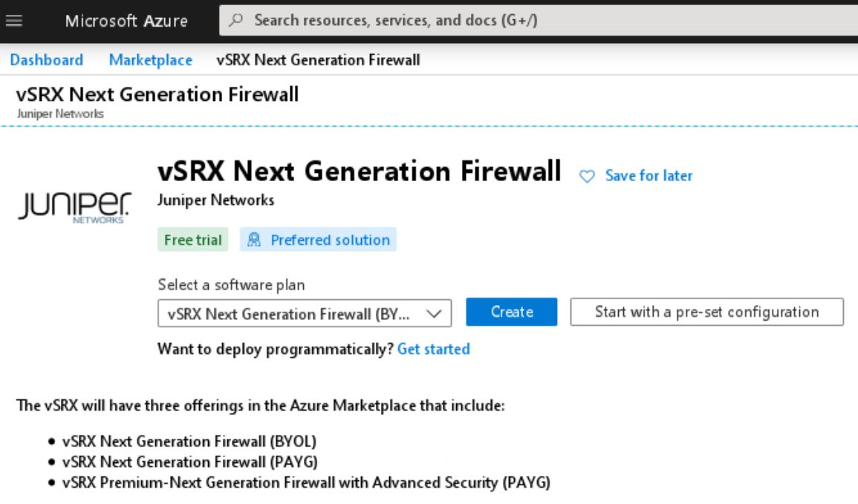The image size is (858, 504).
Task: Click Juniper Networks publisher name under large title
Action: pyautogui.click(x=215, y=200)
